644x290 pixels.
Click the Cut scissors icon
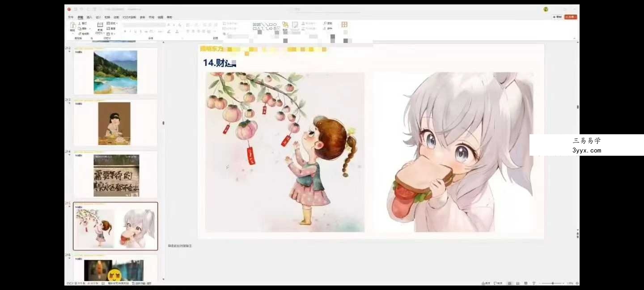79,23
